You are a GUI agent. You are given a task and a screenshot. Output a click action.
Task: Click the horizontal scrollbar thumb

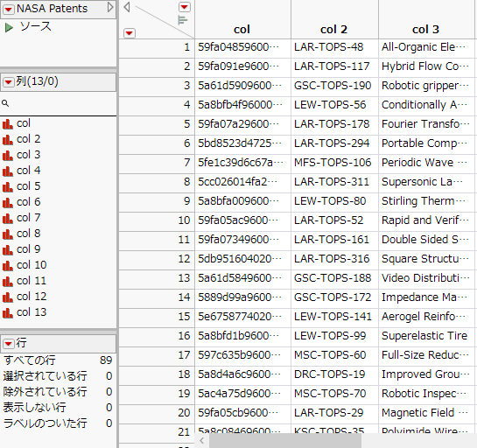tap(285, 440)
